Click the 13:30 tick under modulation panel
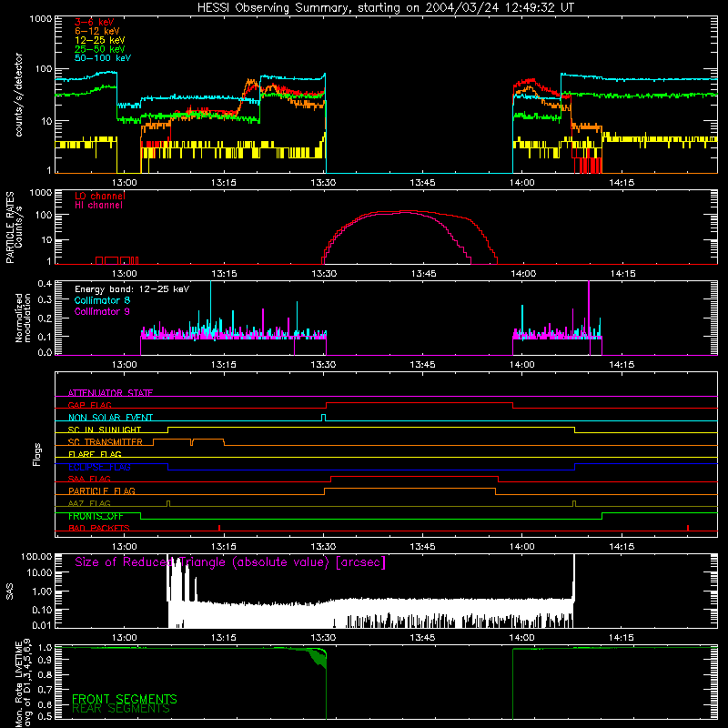728x728 pixels. (323, 365)
